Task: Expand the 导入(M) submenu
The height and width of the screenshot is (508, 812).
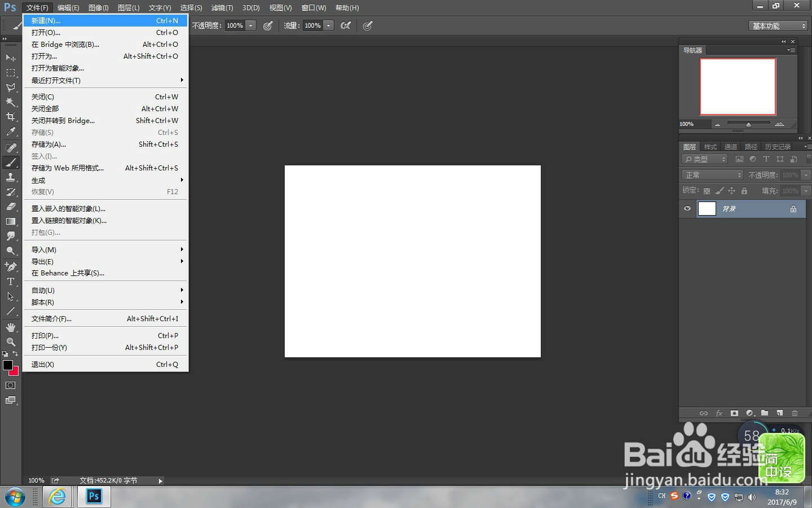Action: 105,249
